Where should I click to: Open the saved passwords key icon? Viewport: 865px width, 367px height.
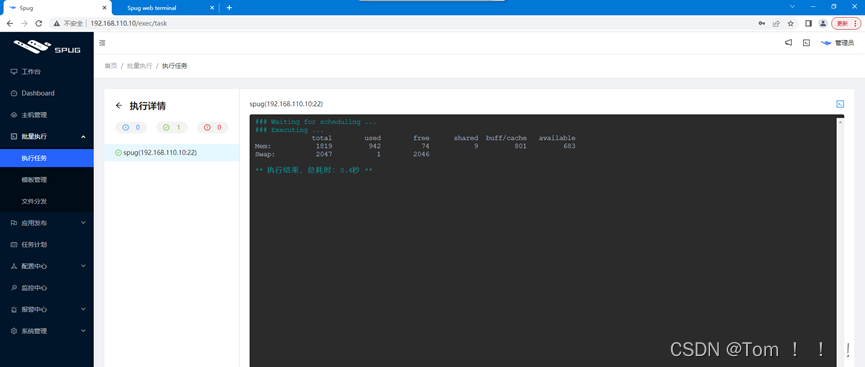click(x=762, y=23)
